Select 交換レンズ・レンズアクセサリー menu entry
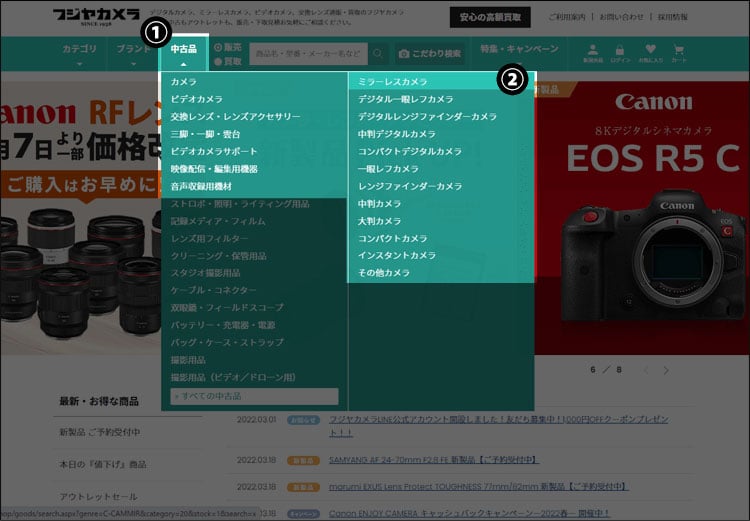750x521 pixels. pos(235,116)
